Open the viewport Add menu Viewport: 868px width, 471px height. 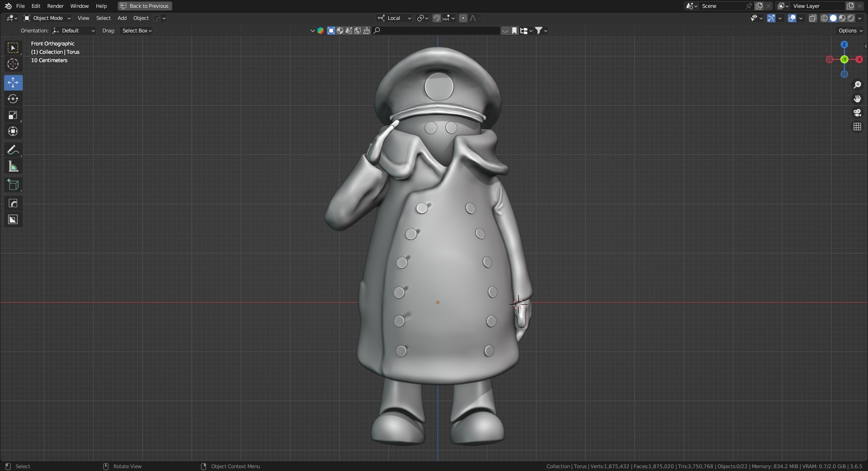[x=122, y=18]
